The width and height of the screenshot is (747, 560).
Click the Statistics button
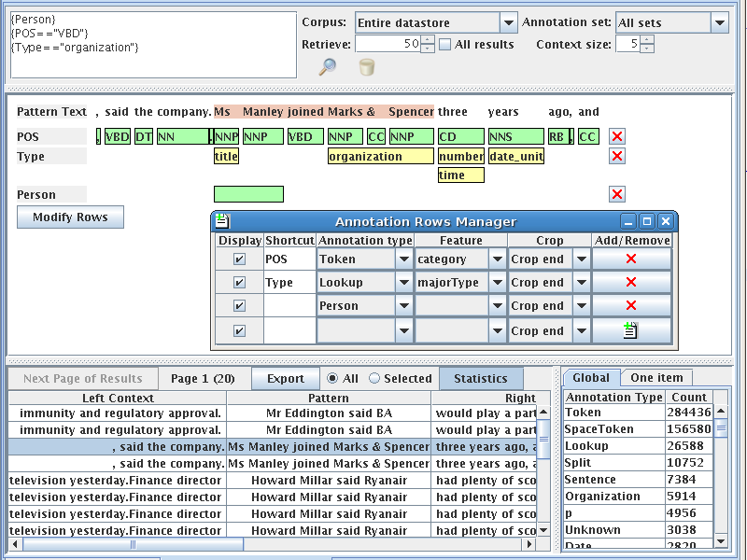(481, 379)
